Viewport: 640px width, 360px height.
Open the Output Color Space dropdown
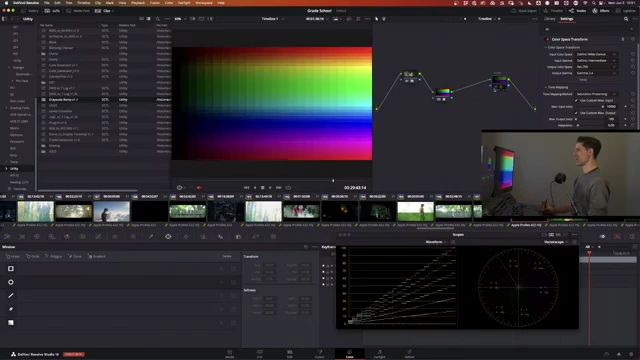coord(596,67)
